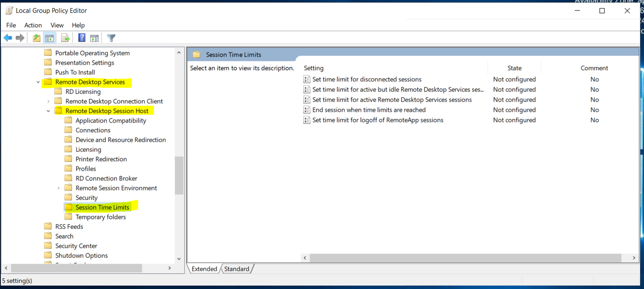Switch to the Extended tab
This screenshot has width=644, height=289.
(204, 269)
